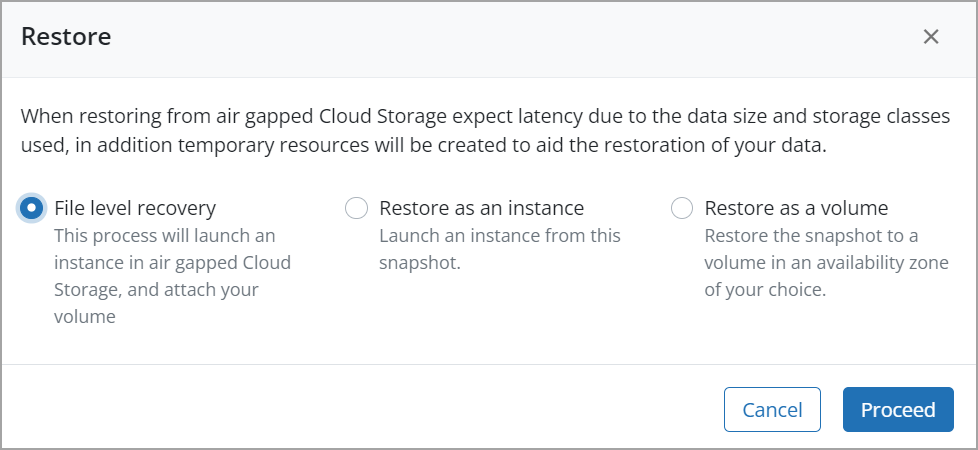The width and height of the screenshot is (978, 450).
Task: Enable the Restore as a volume radio button
Action: [682, 208]
